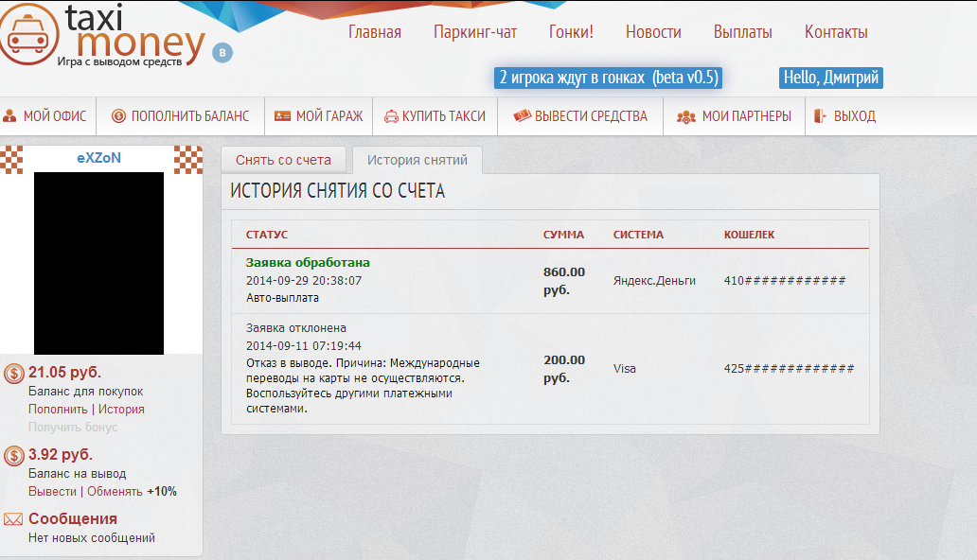This screenshot has height=560, width=977.
Task: Click the Заявка отклонена status text
Action: (296, 328)
